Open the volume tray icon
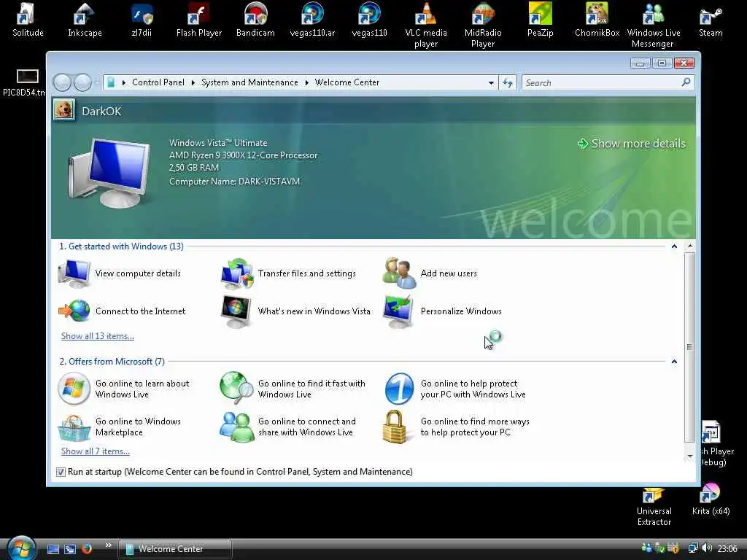The width and height of the screenshot is (747, 560). [x=708, y=548]
